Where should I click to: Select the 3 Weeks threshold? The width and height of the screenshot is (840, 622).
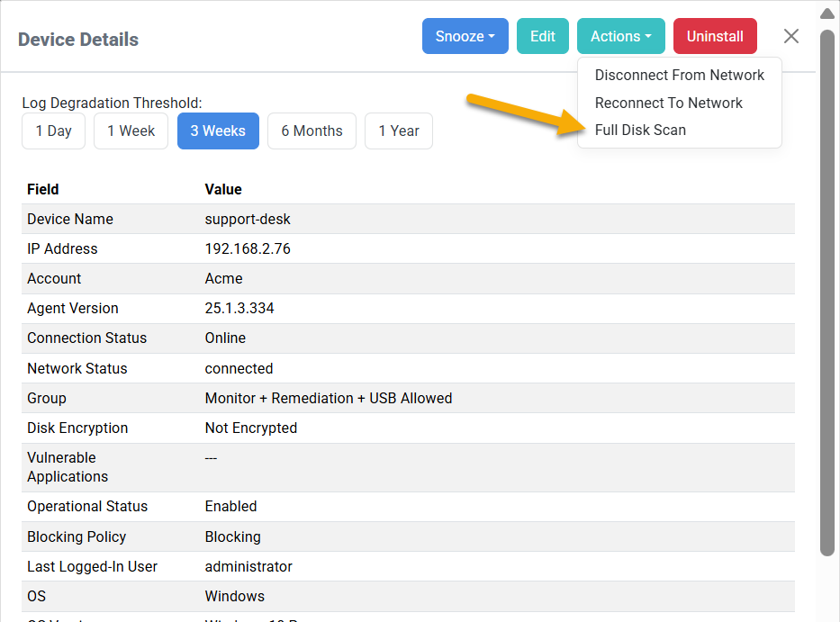tap(218, 131)
